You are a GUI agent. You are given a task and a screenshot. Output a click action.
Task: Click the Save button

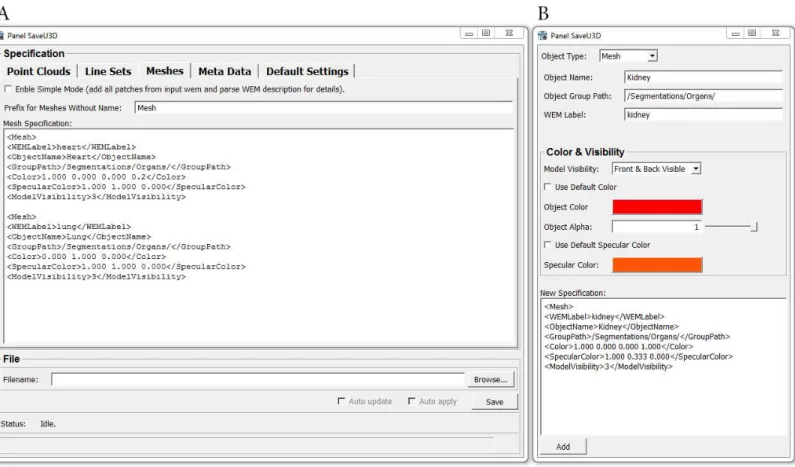pos(494,402)
